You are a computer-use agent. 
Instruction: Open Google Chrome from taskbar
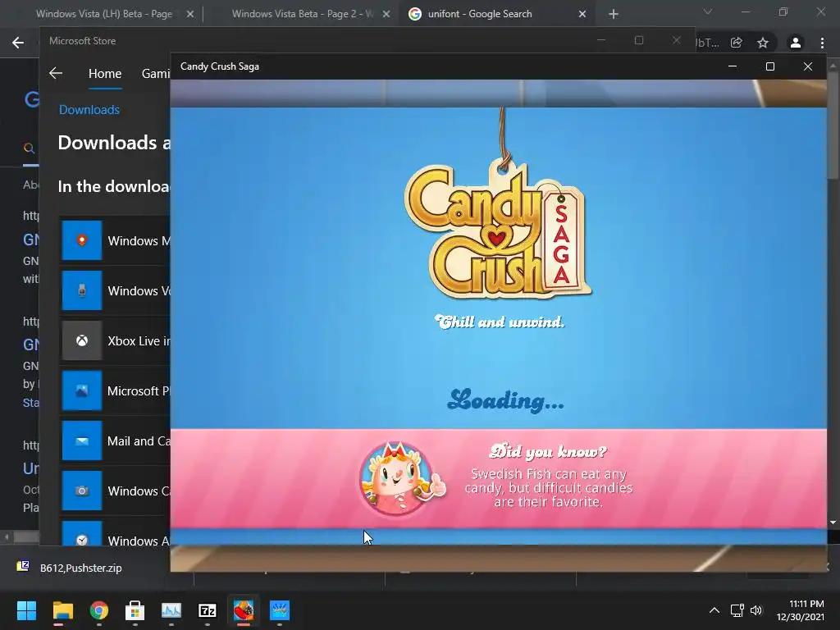click(x=99, y=610)
